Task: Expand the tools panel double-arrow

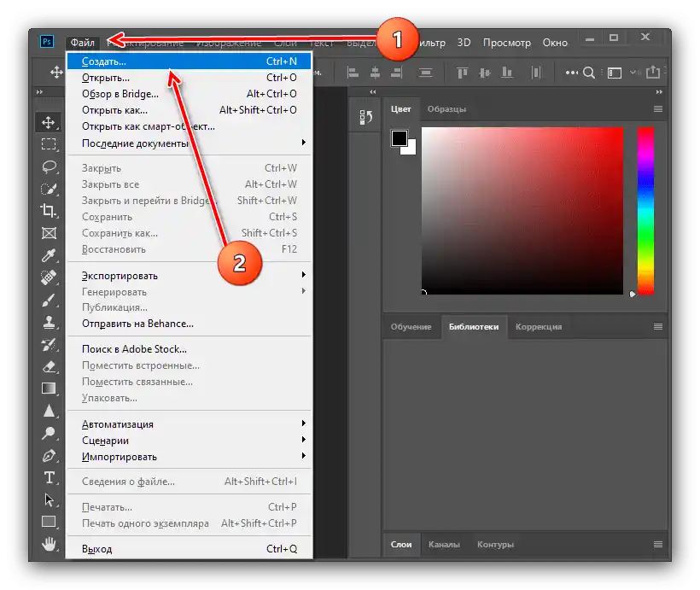Action: pos(40,91)
